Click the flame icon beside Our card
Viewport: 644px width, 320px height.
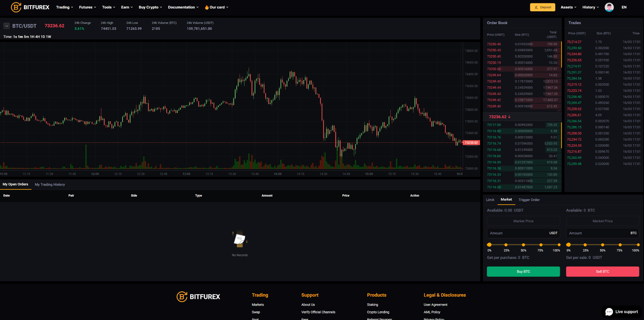point(207,7)
